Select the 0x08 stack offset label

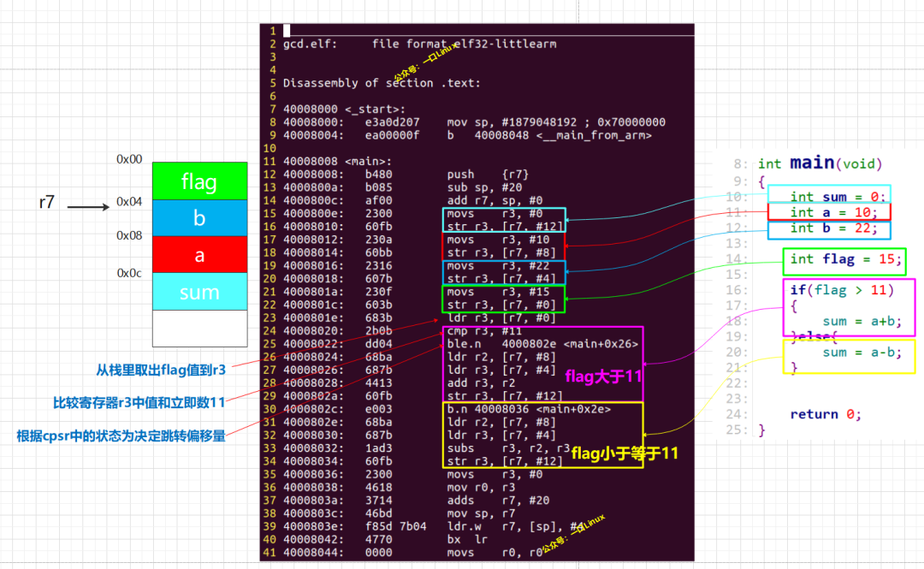[129, 236]
